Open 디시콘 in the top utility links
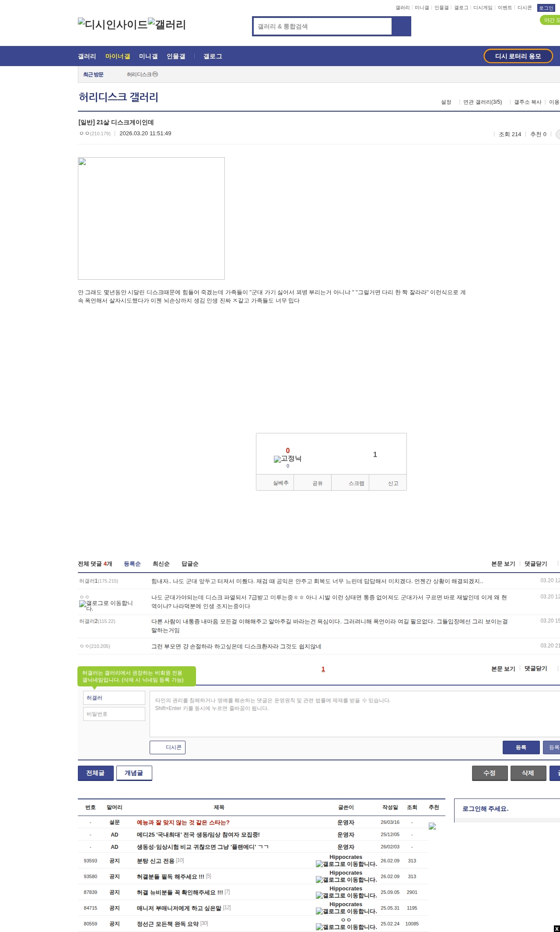This screenshot has width=560, height=932. pyautogui.click(x=525, y=7)
